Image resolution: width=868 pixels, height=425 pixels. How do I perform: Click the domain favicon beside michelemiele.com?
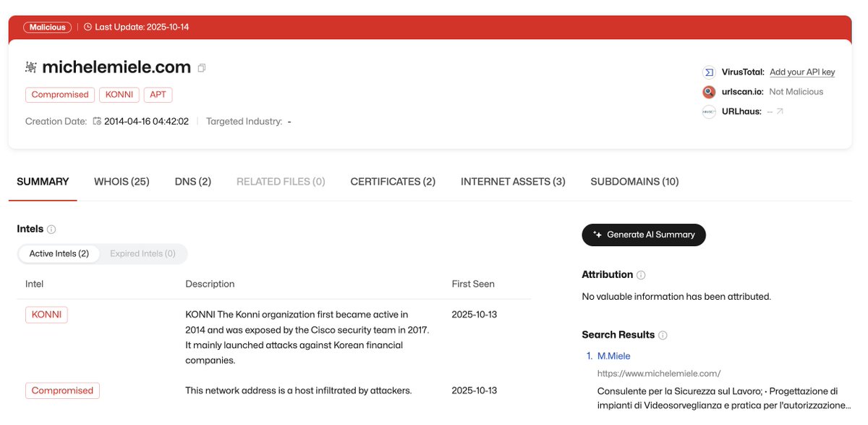pos(31,67)
